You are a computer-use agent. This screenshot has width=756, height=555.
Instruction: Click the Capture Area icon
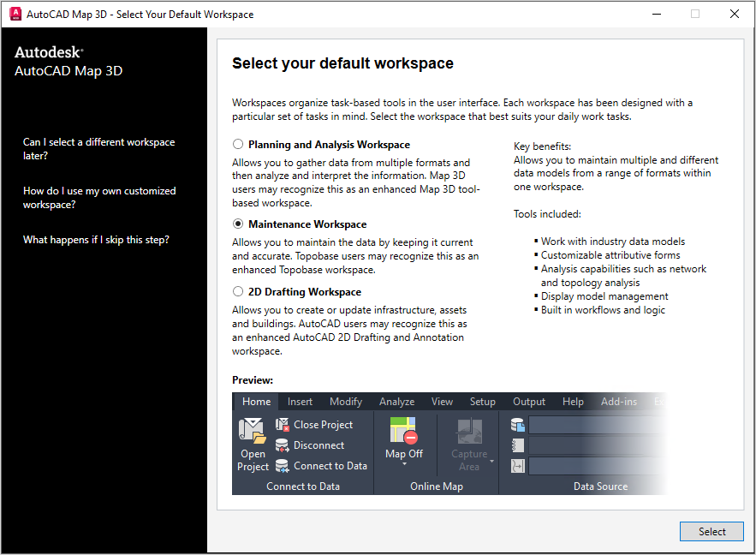(x=468, y=431)
